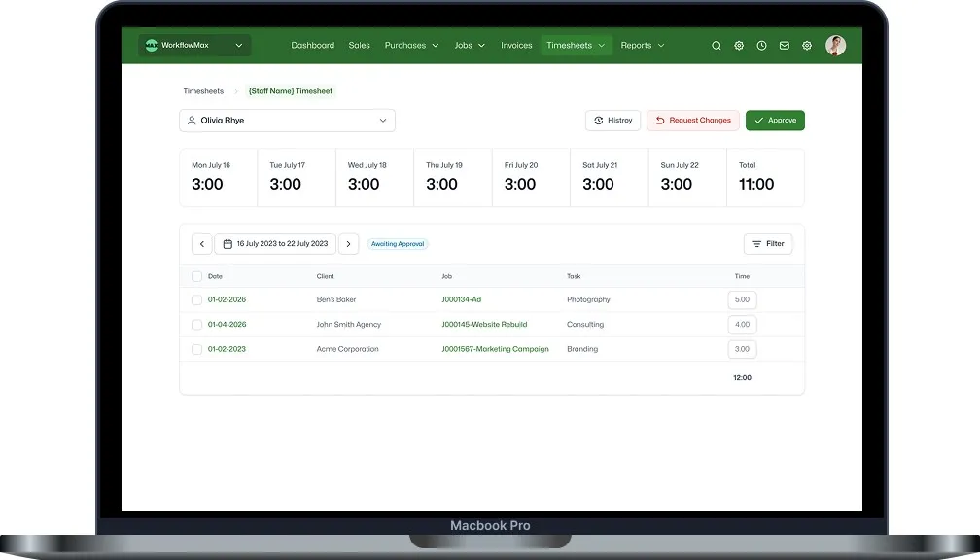Open job J000134-Ad

(x=461, y=300)
